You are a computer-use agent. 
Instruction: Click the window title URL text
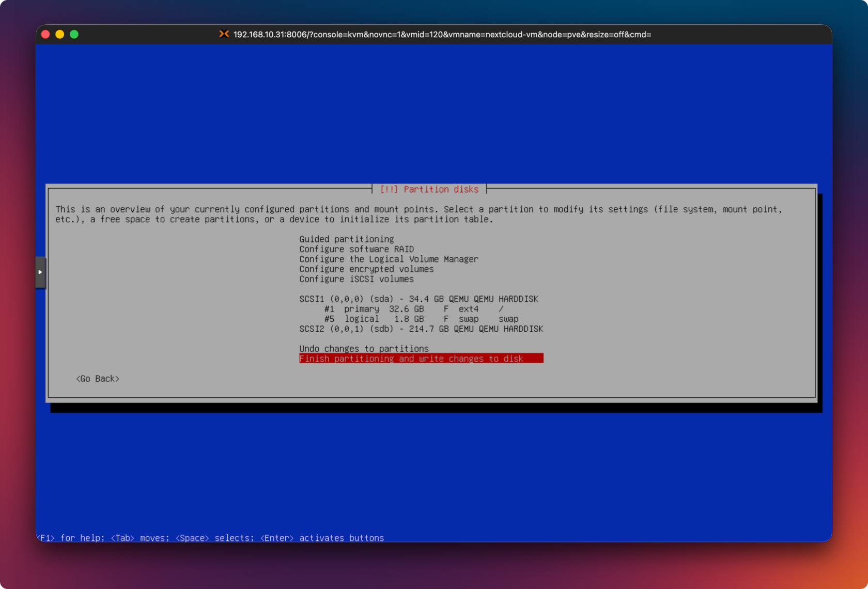(x=442, y=35)
